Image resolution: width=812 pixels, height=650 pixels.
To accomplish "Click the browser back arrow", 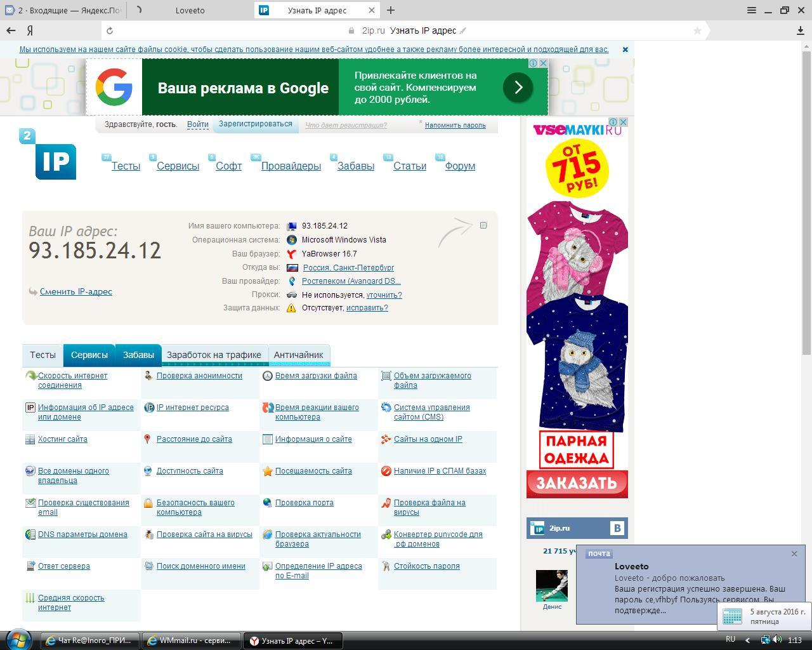I will coord(11,30).
